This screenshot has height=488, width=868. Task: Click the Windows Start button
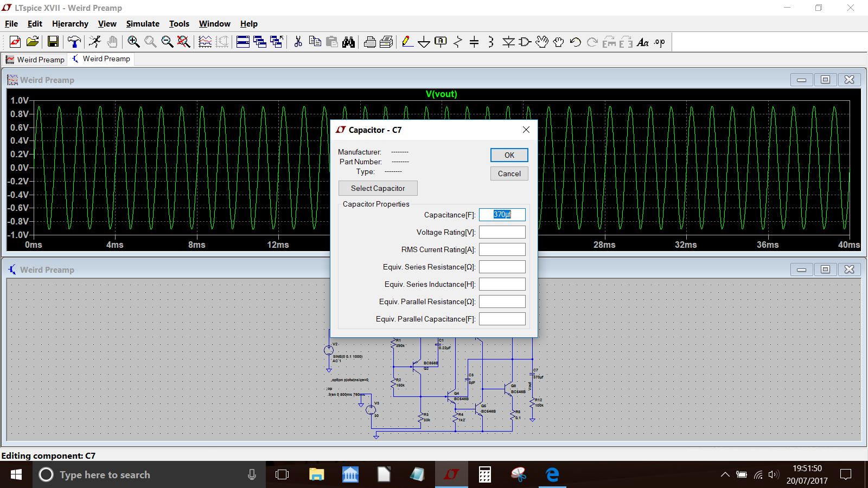(x=16, y=474)
